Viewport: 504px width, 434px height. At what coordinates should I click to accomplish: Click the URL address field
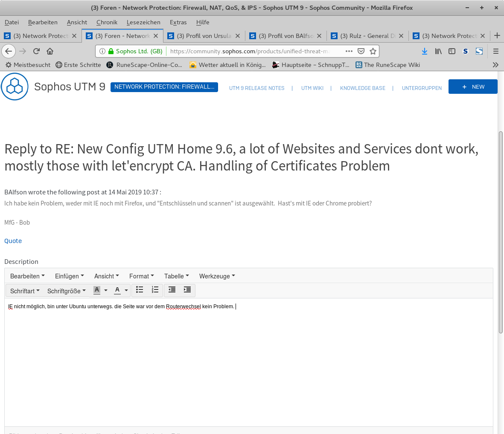[x=251, y=51]
